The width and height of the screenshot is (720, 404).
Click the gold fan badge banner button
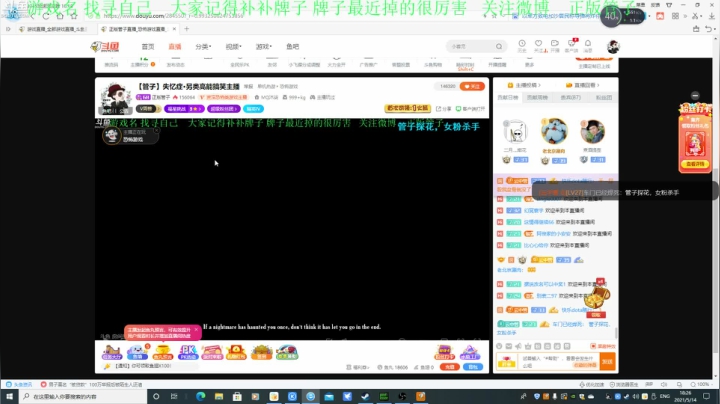(407, 108)
